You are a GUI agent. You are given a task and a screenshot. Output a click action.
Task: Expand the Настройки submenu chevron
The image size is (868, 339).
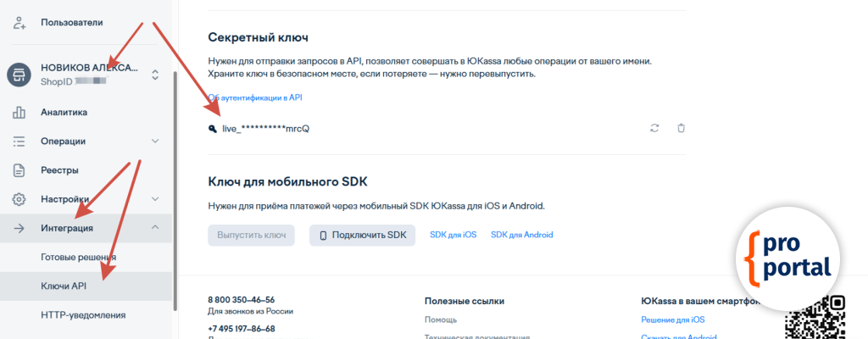155,199
